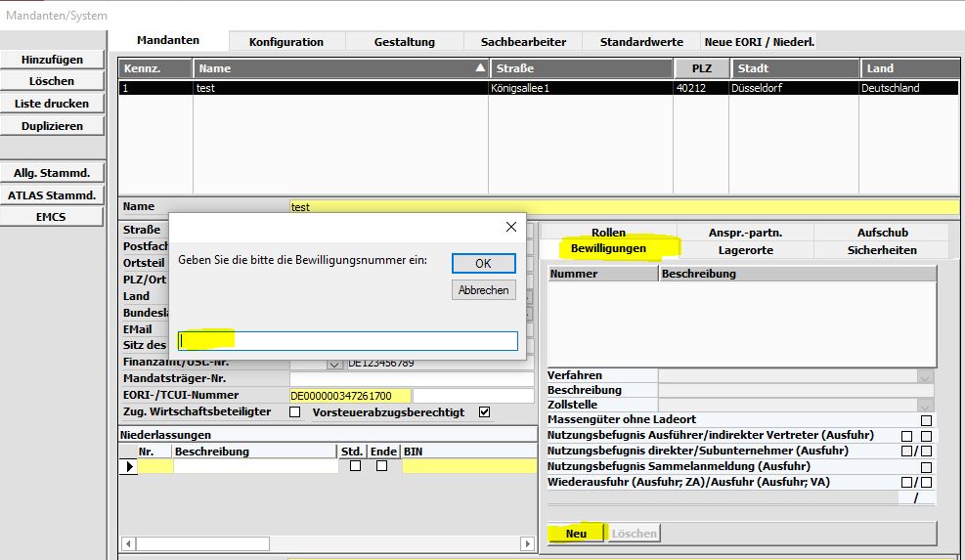Switch to the Mandanten tab
The image size is (965, 560).
point(168,40)
